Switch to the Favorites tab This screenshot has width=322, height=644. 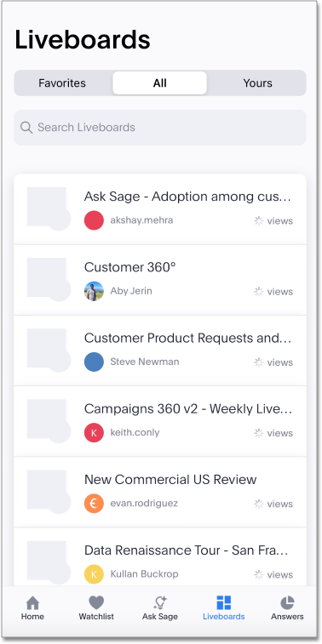(x=62, y=83)
